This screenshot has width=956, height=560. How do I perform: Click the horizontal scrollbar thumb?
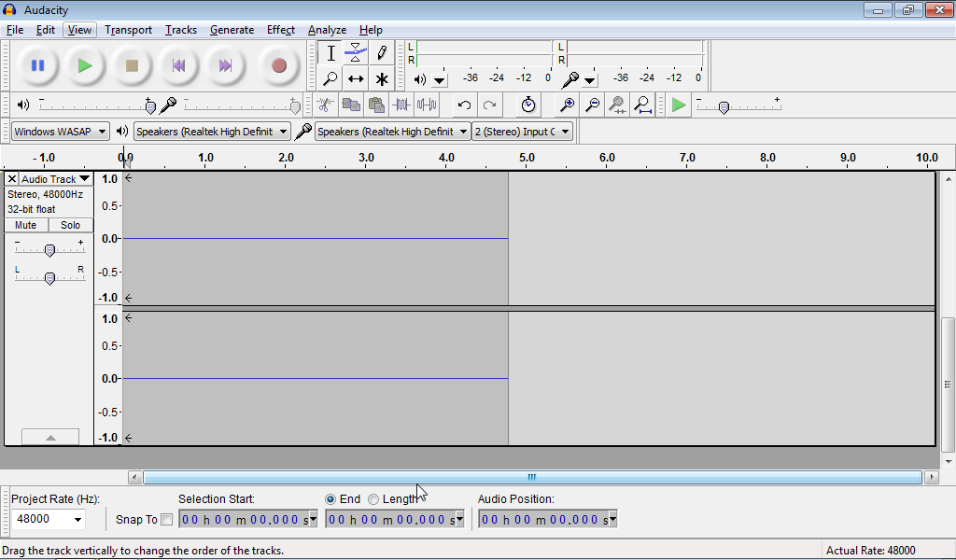(532, 477)
